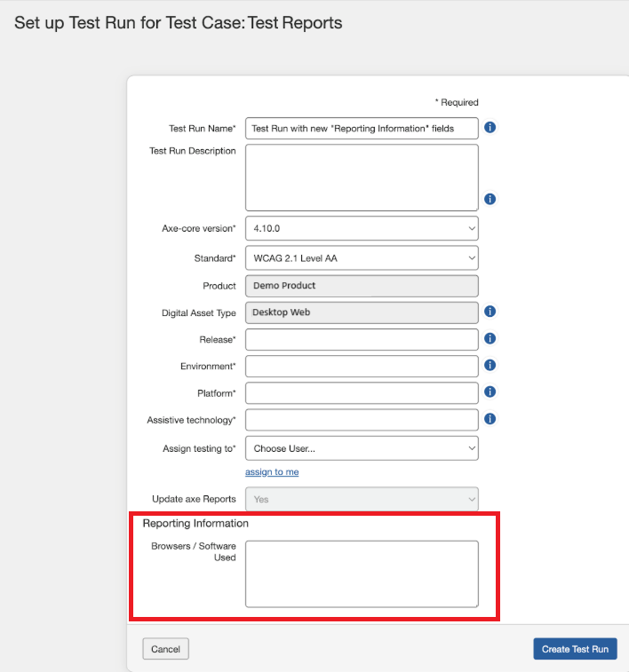Expand the Standard WCAG 2.1 Level AA dropdown
Viewport: 629px width, 672px height.
[x=362, y=258]
